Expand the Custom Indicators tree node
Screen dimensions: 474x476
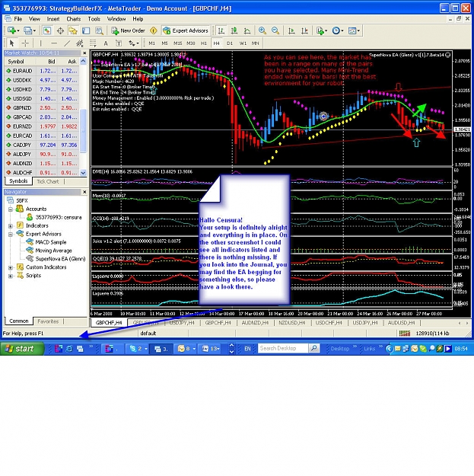(x=11, y=268)
